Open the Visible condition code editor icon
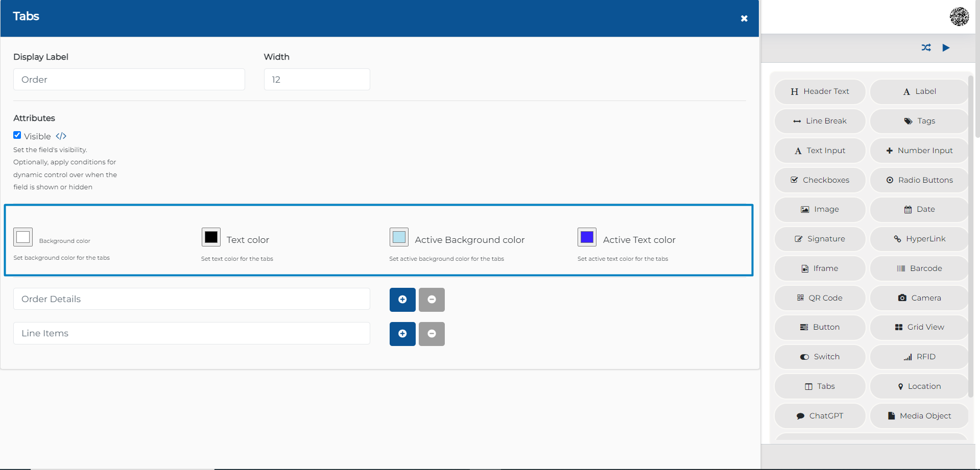Viewport: 980px width, 470px height. (61, 136)
